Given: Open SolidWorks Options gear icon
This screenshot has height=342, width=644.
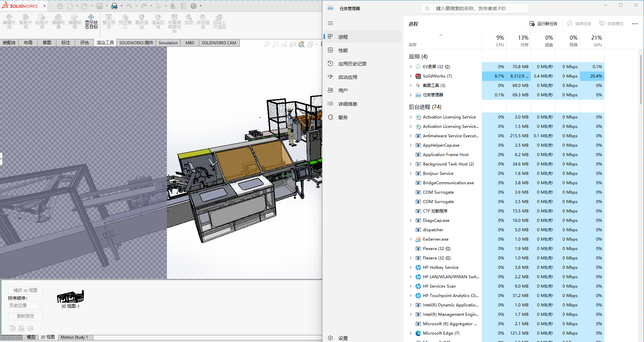Looking at the screenshot, I should point(194,6).
